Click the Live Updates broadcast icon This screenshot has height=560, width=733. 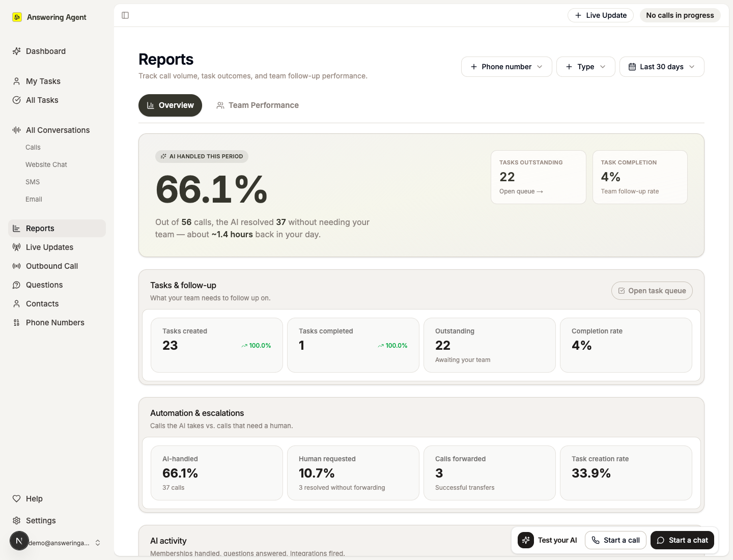(x=16, y=247)
